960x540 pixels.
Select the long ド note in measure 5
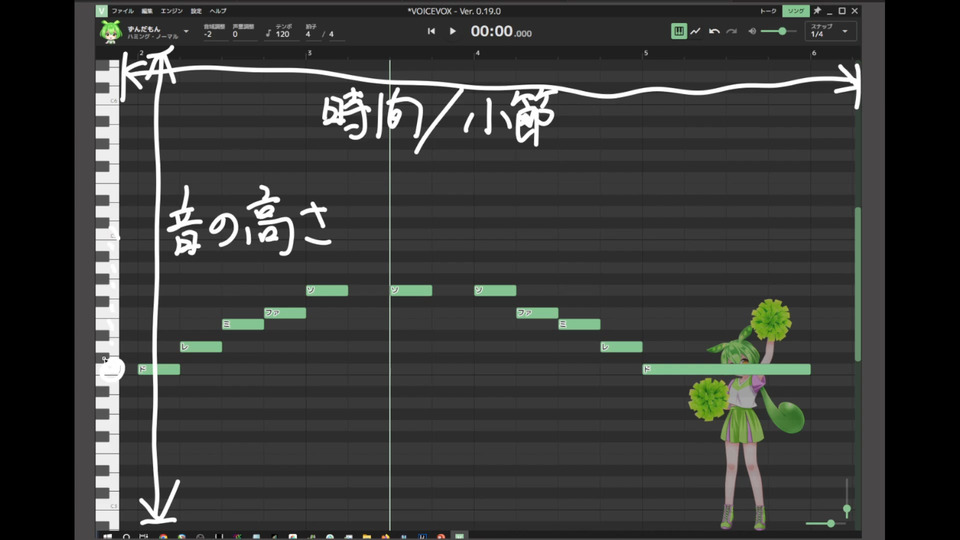[726, 369]
